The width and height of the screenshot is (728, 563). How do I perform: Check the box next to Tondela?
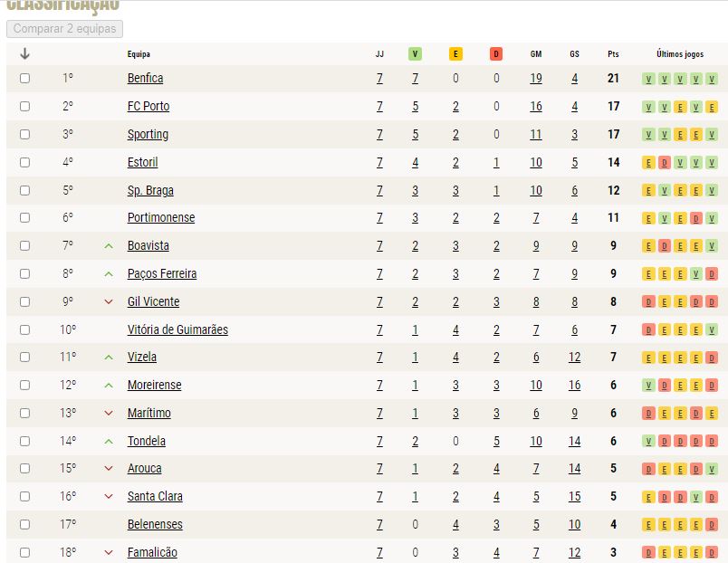pos(25,441)
